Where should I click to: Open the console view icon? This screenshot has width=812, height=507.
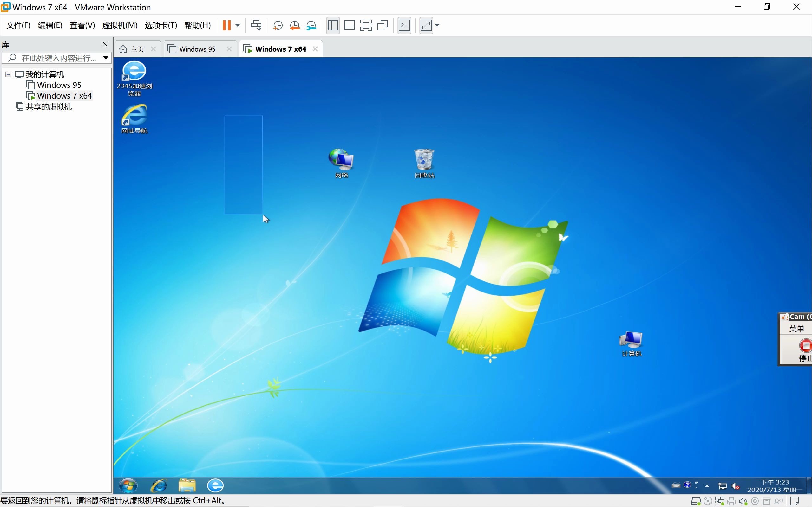[x=404, y=25]
